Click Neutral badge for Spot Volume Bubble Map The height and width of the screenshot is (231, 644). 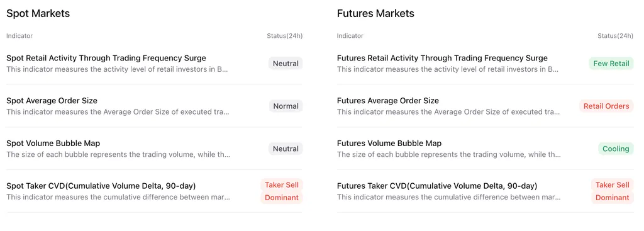pyautogui.click(x=286, y=149)
